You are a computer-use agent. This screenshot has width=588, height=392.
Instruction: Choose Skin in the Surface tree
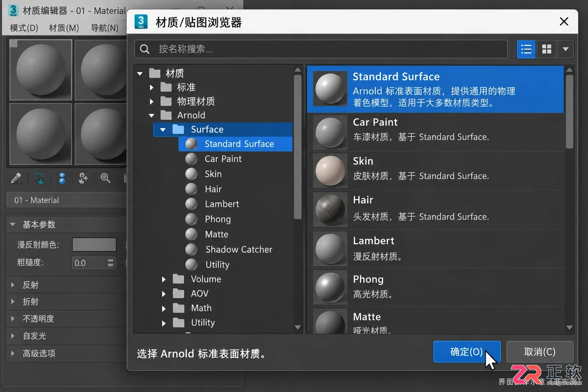click(x=213, y=174)
